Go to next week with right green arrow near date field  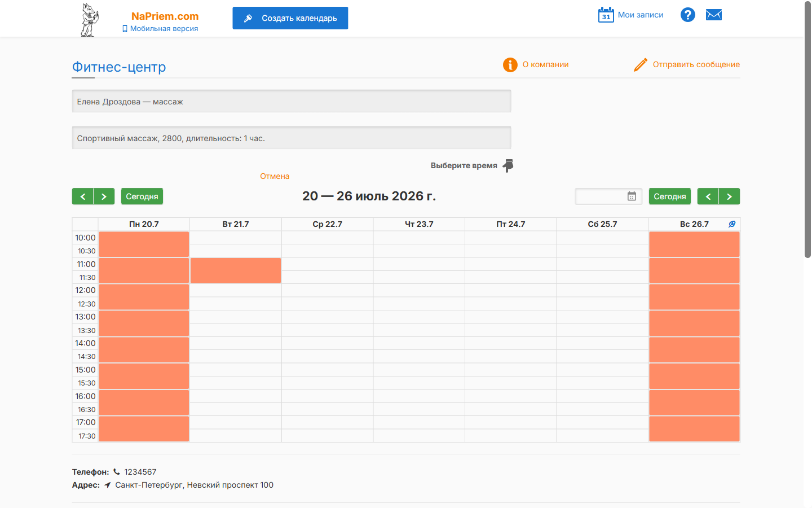730,196
